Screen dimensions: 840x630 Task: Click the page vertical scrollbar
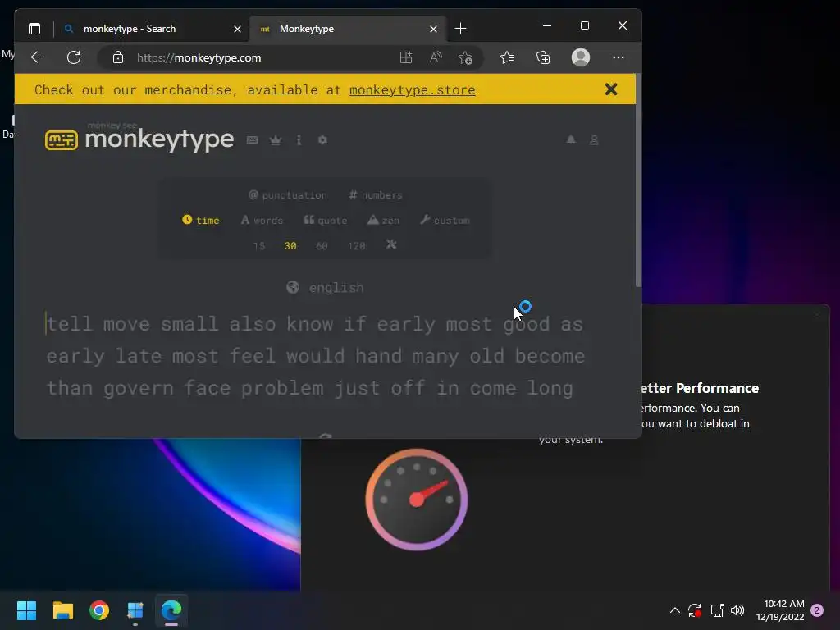[x=638, y=182]
